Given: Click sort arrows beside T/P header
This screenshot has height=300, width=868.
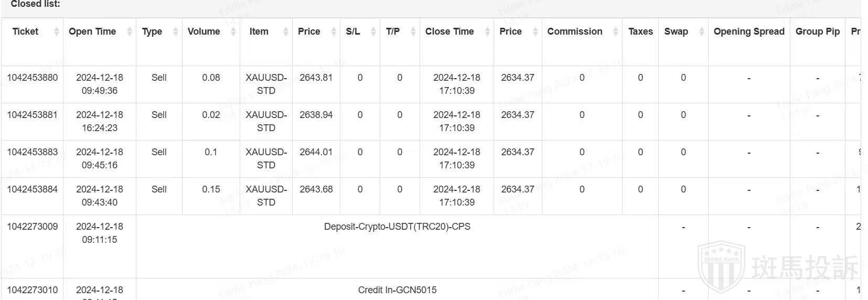Looking at the screenshot, I should (413, 32).
